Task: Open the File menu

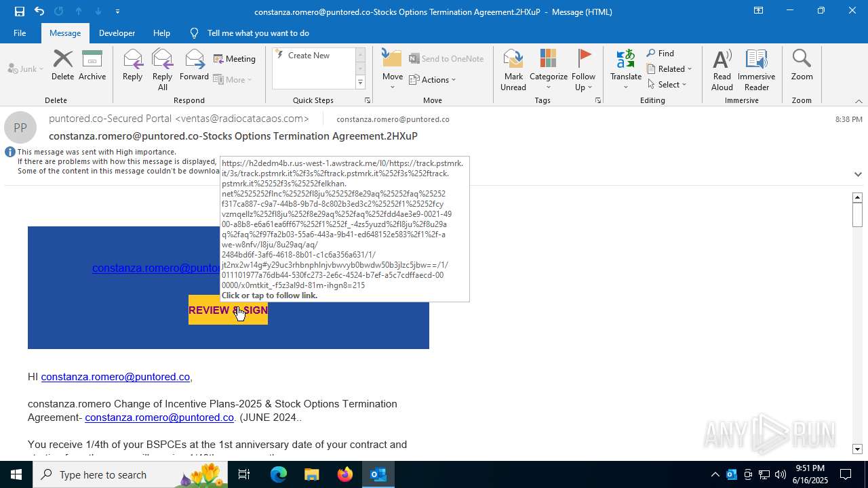Action: tap(20, 33)
